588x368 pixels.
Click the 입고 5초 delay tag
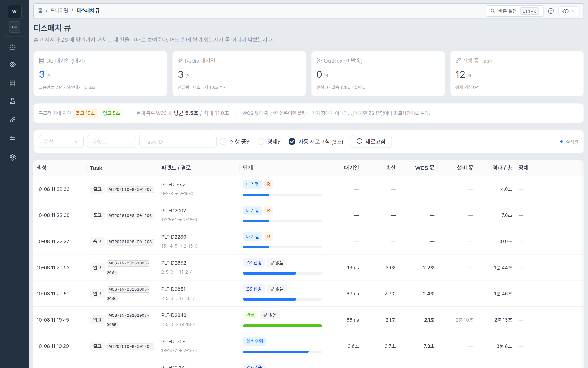(111, 113)
